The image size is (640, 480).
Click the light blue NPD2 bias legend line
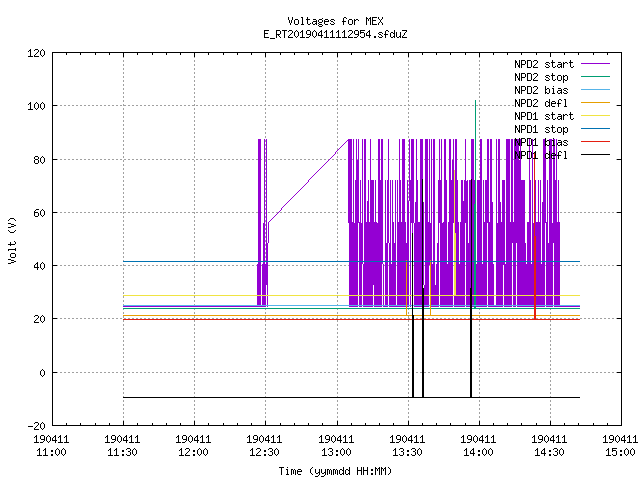click(x=595, y=89)
